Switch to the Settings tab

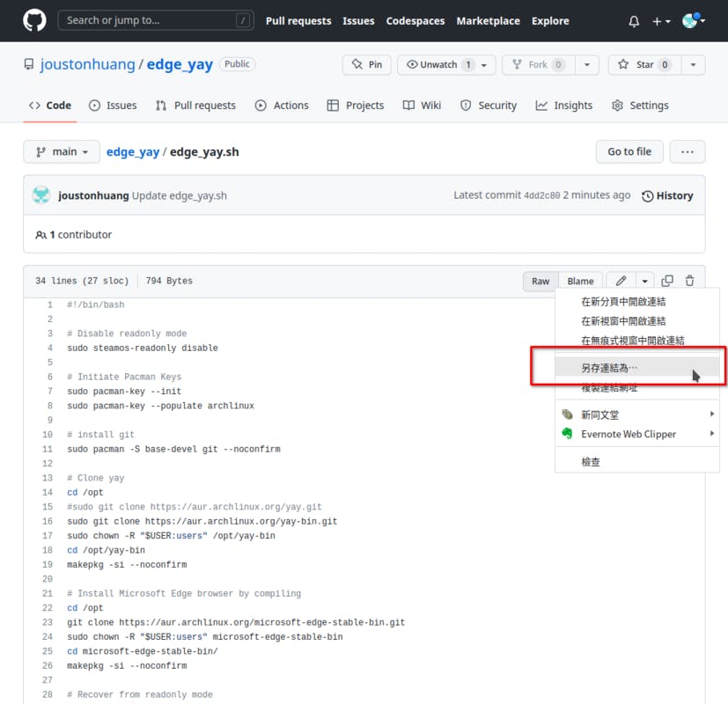[x=640, y=106]
